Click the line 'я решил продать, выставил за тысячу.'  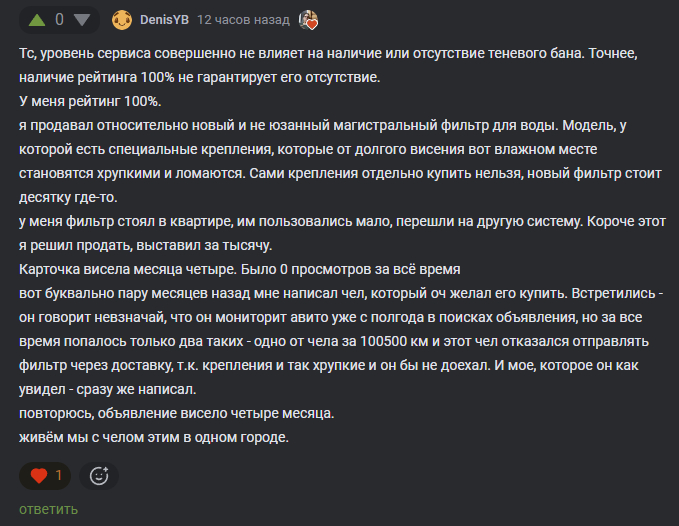point(146,245)
